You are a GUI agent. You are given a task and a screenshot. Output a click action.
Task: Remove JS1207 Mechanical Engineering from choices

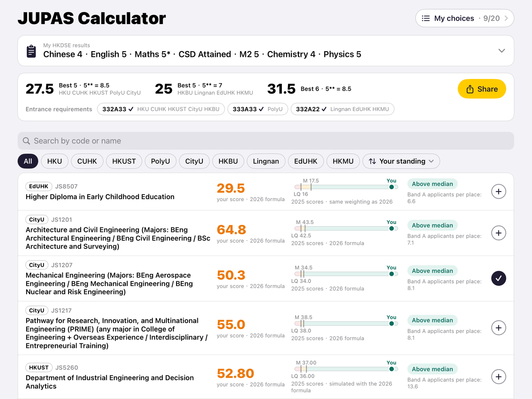[499, 278]
